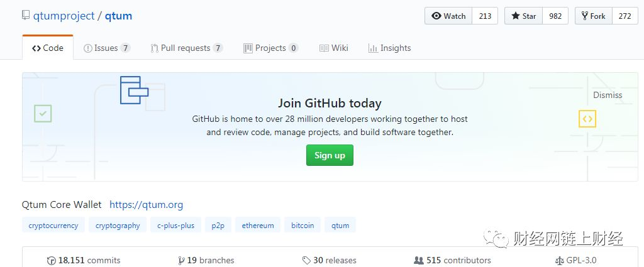644x267 pixels.
Task: Click the eye icon on Watch button
Action: [x=436, y=16]
